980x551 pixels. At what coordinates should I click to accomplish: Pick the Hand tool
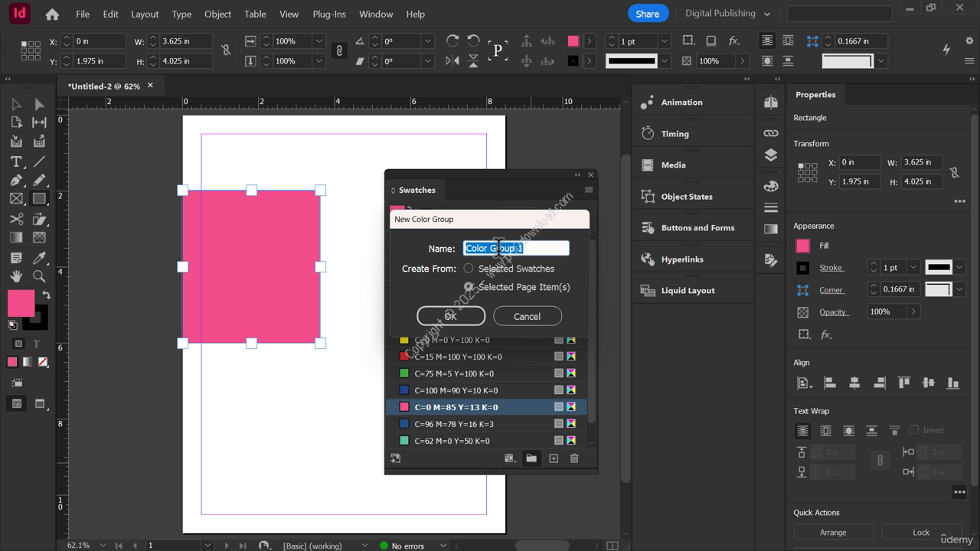[x=16, y=276]
